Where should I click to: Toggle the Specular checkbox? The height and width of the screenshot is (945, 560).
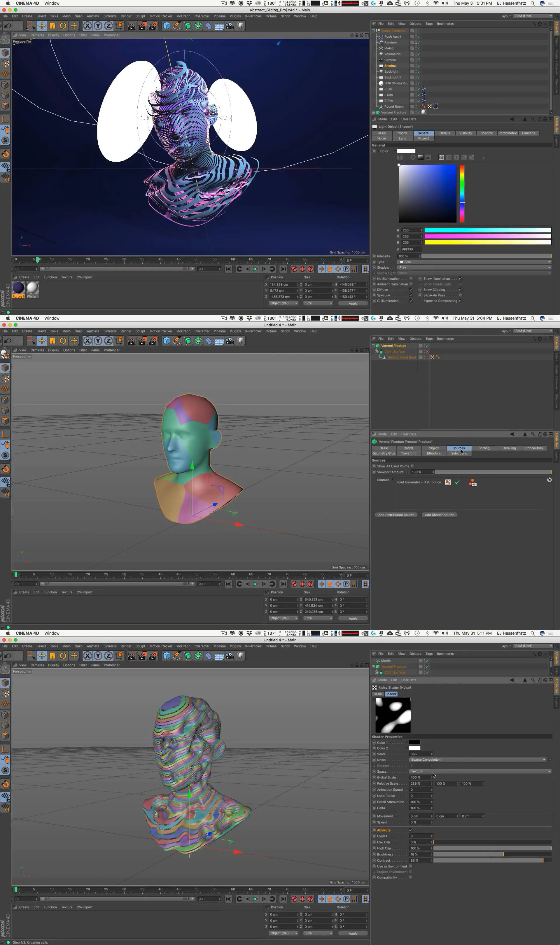pos(411,295)
